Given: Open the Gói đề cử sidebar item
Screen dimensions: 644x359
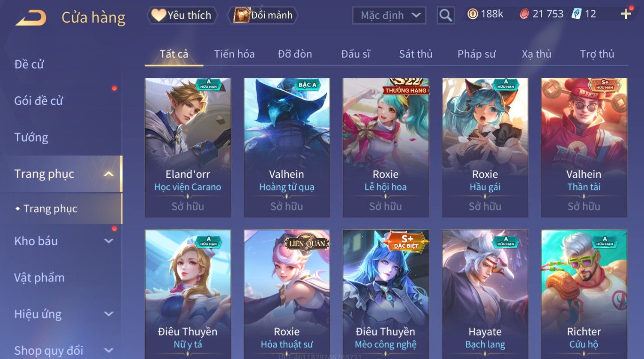Looking at the screenshot, I should pos(39,101).
